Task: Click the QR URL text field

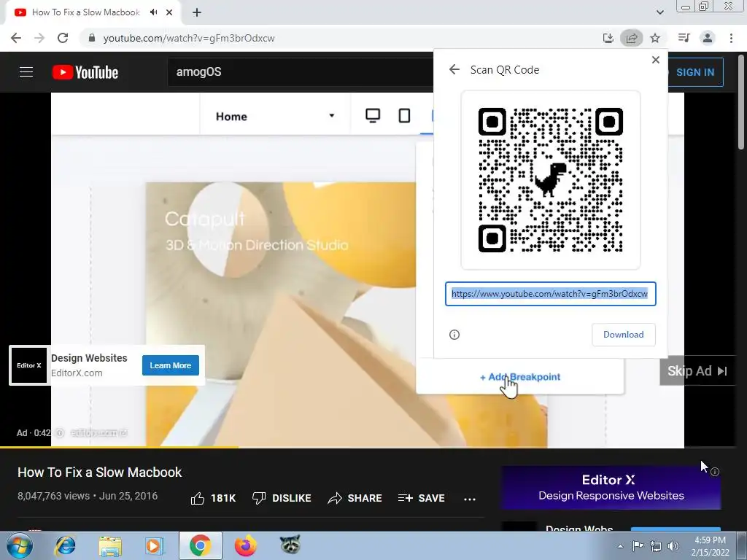Action: tap(550, 294)
